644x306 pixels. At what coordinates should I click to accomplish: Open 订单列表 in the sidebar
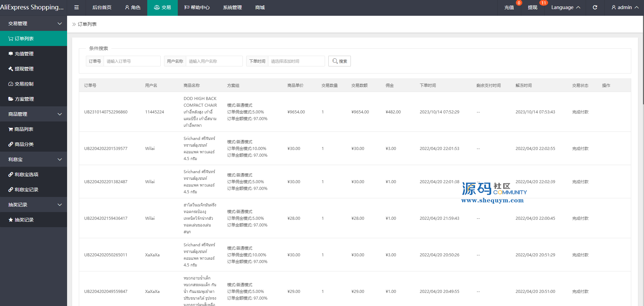pyautogui.click(x=34, y=39)
